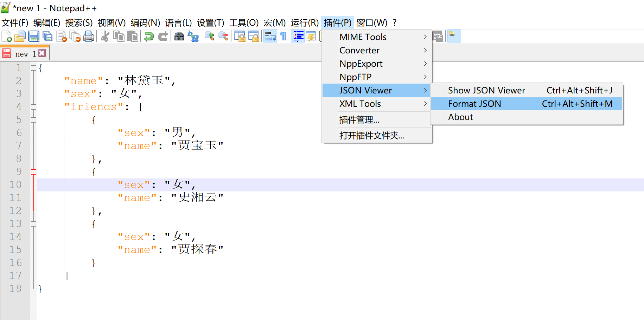644x320 pixels.
Task: Save the current document
Action: coord(33,36)
